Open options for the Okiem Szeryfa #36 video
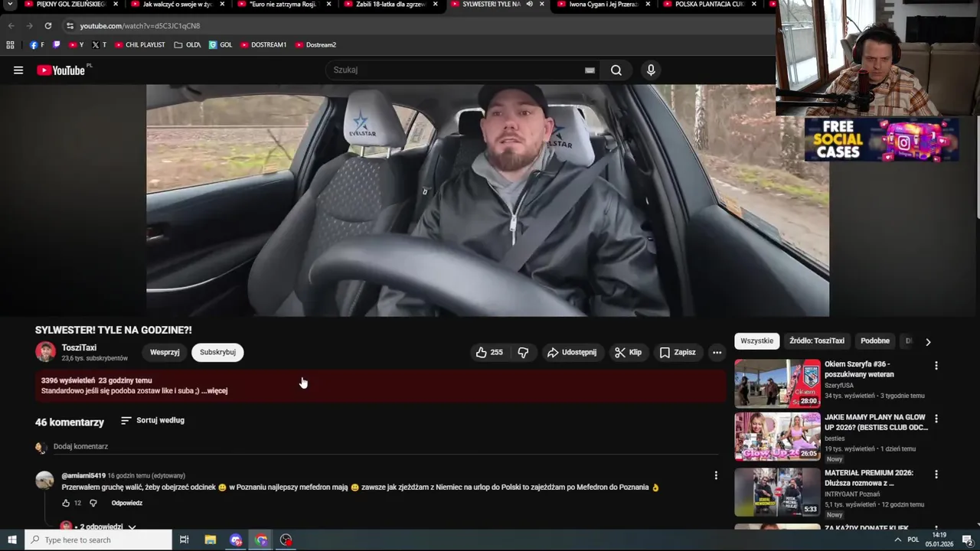 point(936,366)
